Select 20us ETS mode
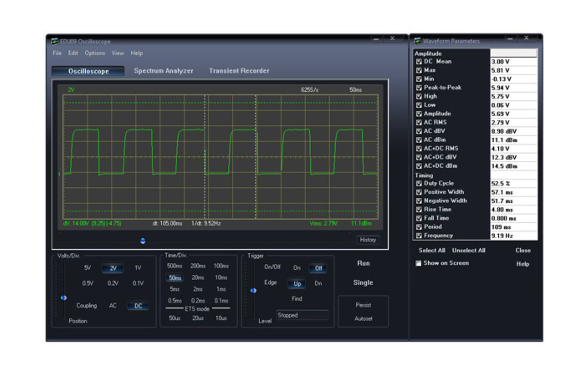588x376 pixels. click(x=198, y=318)
